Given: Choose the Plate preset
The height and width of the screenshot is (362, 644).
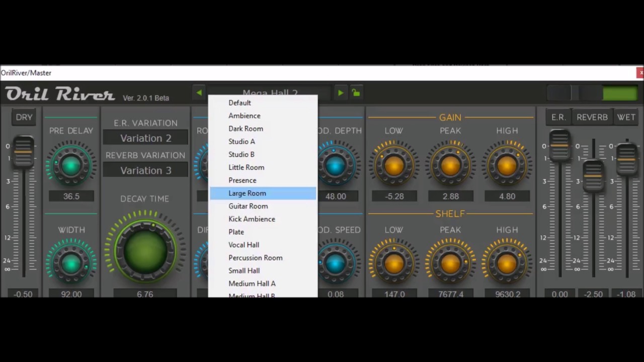Looking at the screenshot, I should tap(263, 232).
